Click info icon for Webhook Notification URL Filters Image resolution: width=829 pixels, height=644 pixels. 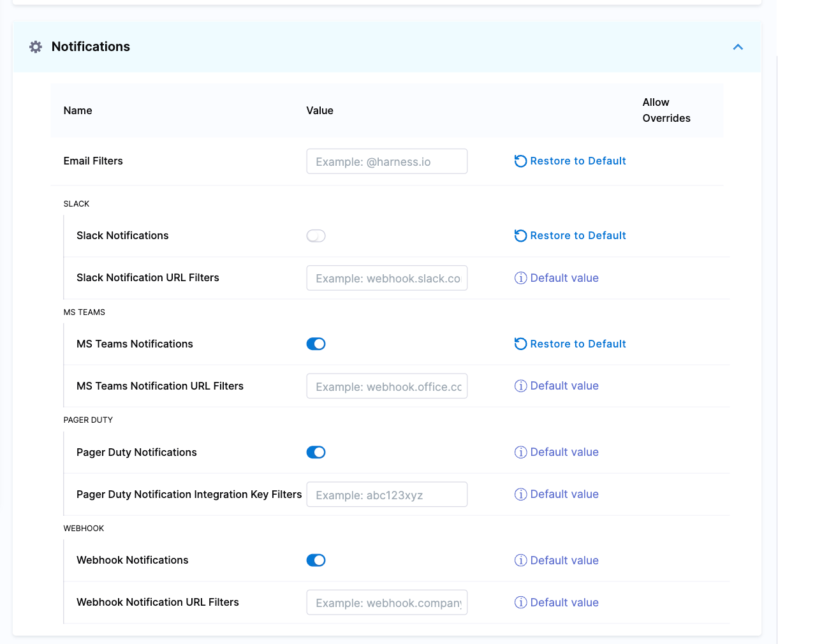coord(520,603)
